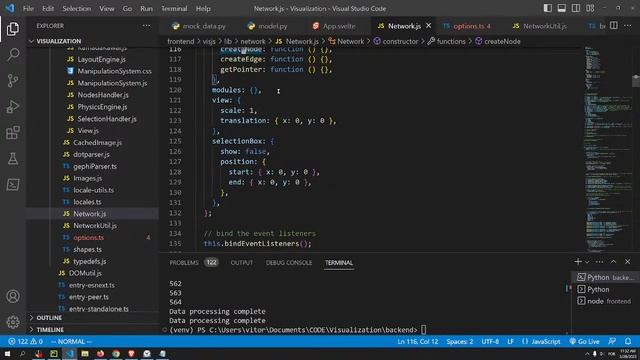Image resolution: width=640 pixels, height=360 pixels.
Task: Open the File menu
Action: [28, 8]
